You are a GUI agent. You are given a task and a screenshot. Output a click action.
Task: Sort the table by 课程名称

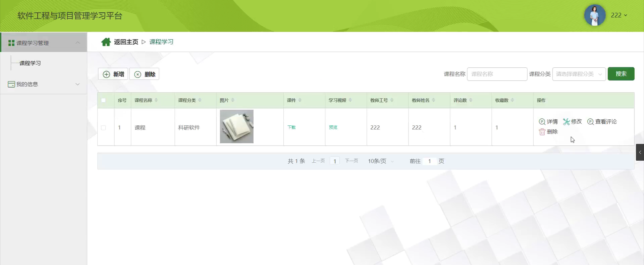point(156,100)
